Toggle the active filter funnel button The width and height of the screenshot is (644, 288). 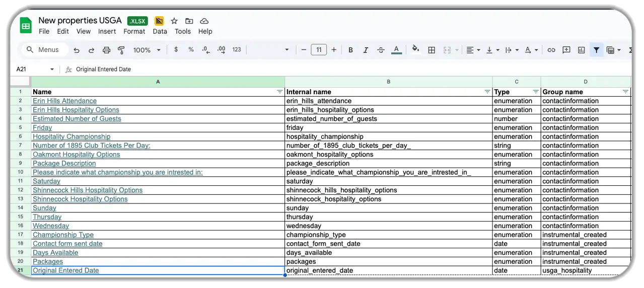[596, 50]
